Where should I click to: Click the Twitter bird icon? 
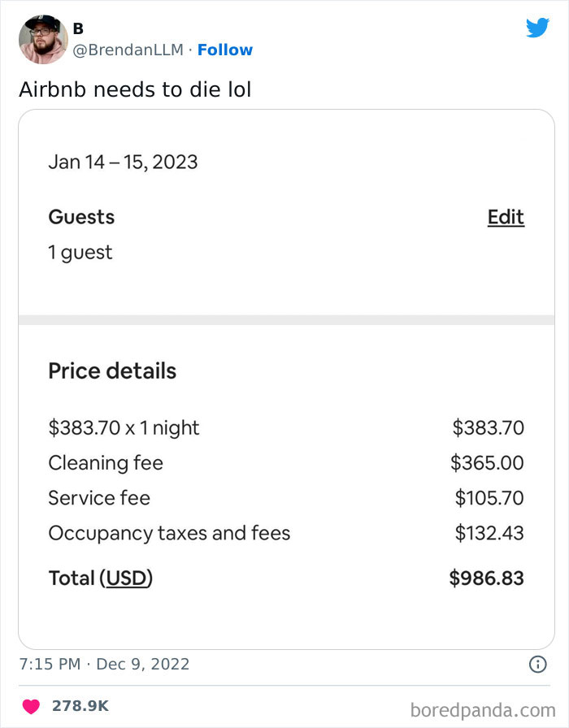538,27
